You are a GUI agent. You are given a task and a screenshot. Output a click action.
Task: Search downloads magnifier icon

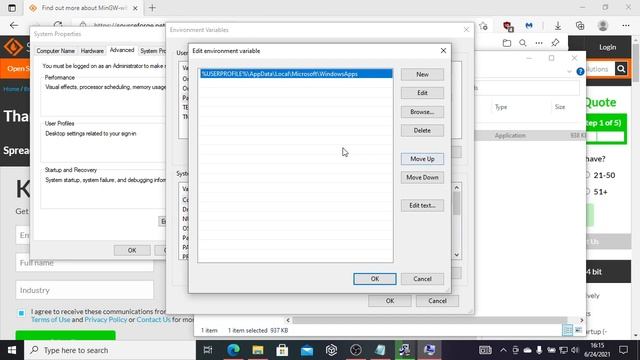(523, 43)
